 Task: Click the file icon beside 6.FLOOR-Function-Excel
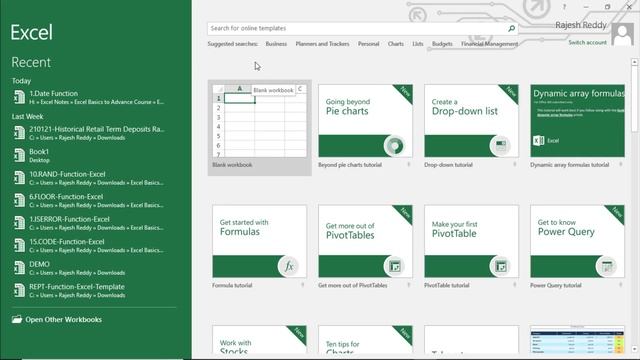[19, 200]
